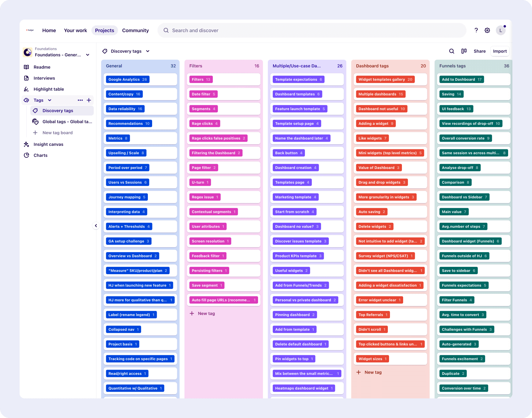Click Highlight table pen icon

coord(26,89)
